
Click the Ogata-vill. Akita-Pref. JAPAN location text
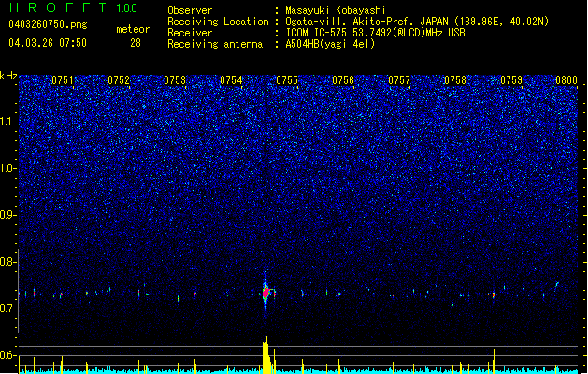click(417, 22)
